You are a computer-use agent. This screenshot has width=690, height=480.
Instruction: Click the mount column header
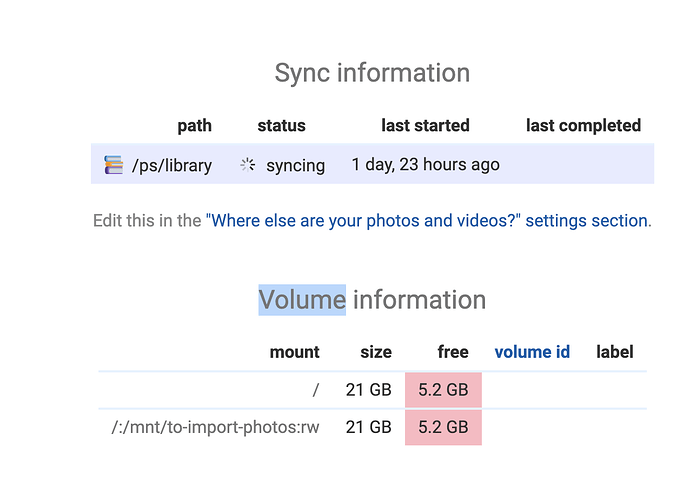pos(294,352)
